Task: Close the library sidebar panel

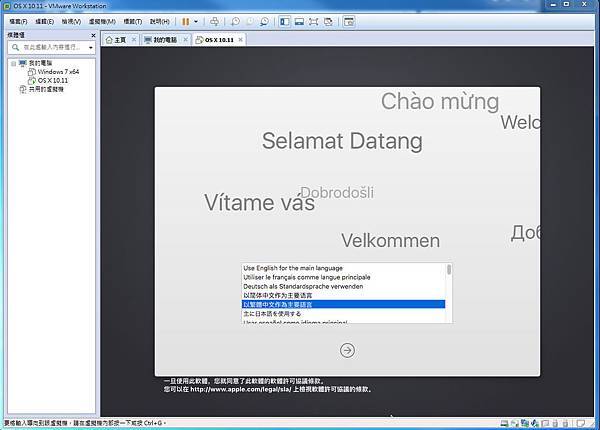Action: (93, 35)
